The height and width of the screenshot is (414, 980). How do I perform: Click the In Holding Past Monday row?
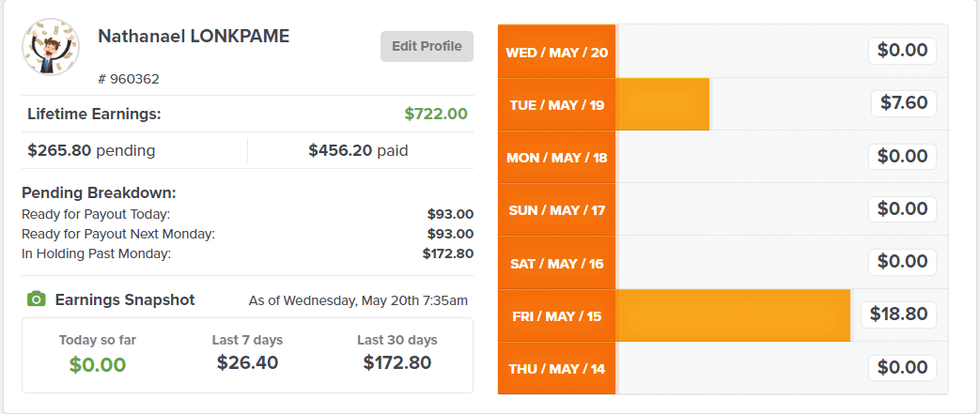pos(247,253)
